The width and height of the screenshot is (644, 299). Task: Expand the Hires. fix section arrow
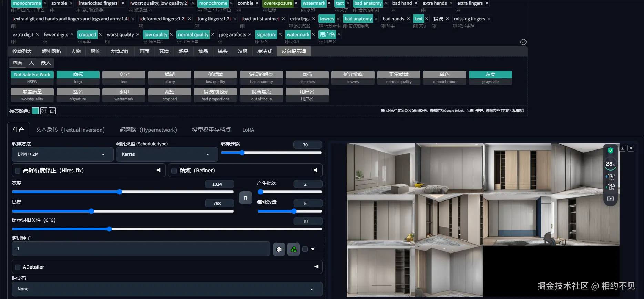pos(158,170)
